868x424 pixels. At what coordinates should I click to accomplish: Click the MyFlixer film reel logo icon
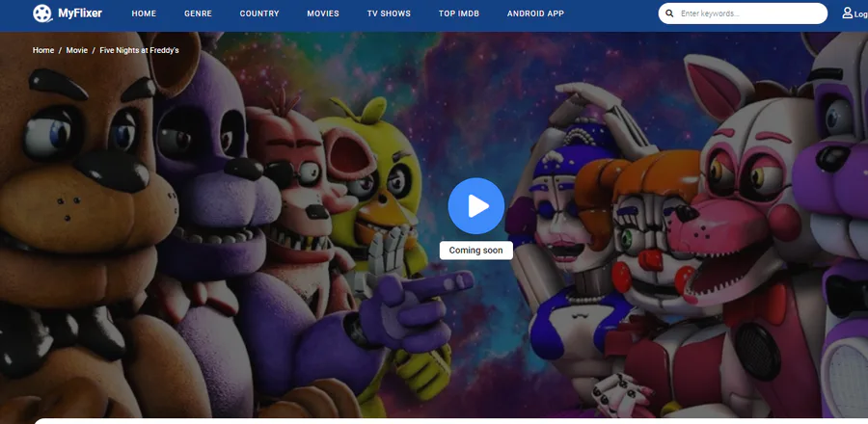coord(42,13)
